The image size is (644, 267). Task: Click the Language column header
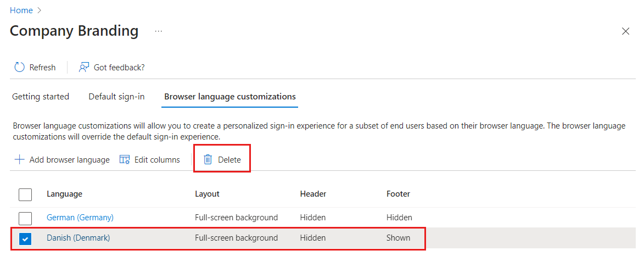point(64,194)
